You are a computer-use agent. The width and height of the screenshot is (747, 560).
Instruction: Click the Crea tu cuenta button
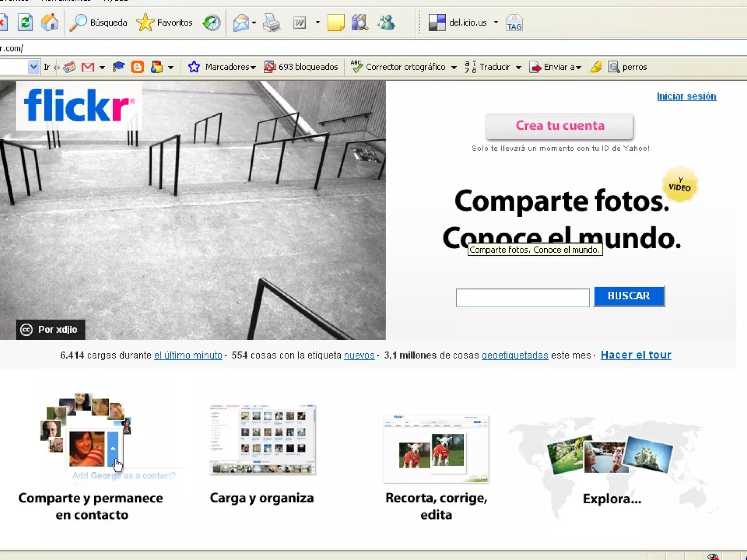(x=559, y=126)
